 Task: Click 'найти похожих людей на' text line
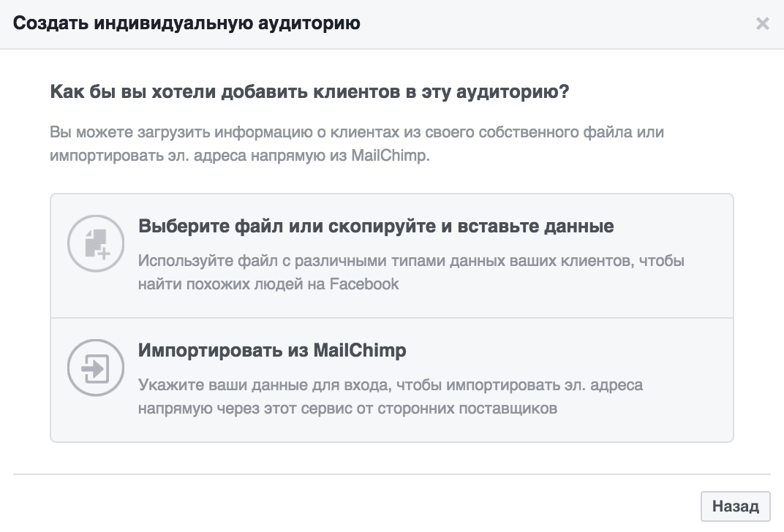pyautogui.click(x=232, y=284)
